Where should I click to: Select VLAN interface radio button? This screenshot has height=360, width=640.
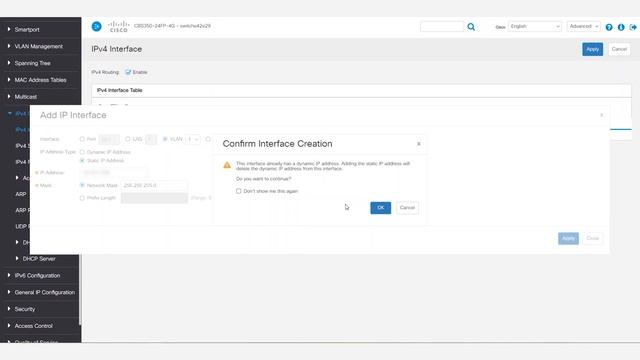[165, 139]
